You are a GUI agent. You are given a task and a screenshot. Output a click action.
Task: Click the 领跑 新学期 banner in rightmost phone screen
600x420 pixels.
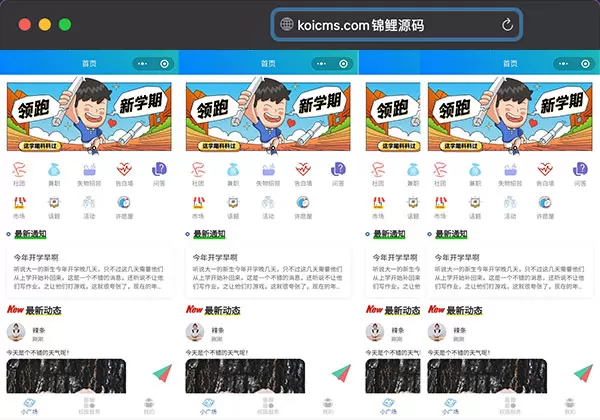point(510,116)
